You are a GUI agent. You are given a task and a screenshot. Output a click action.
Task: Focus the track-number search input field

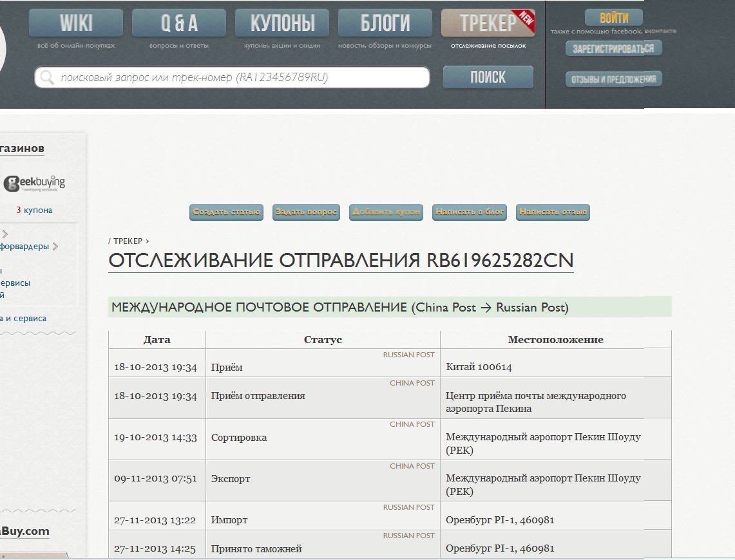[238, 78]
